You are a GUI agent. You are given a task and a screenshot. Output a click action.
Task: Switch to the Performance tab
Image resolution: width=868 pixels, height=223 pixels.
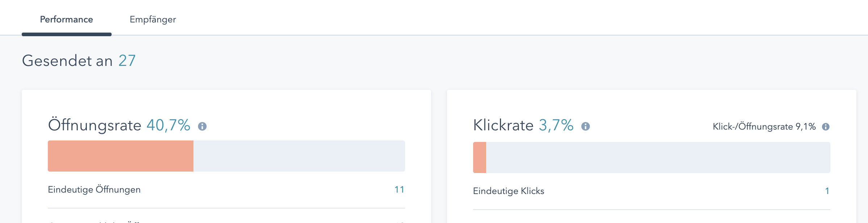point(67,20)
